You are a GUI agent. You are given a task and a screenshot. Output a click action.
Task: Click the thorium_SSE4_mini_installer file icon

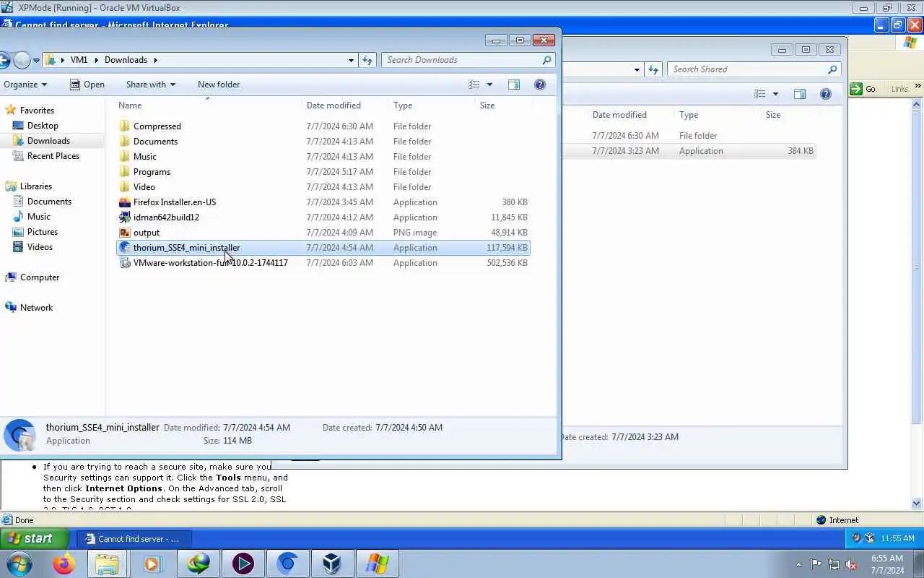pyautogui.click(x=124, y=248)
